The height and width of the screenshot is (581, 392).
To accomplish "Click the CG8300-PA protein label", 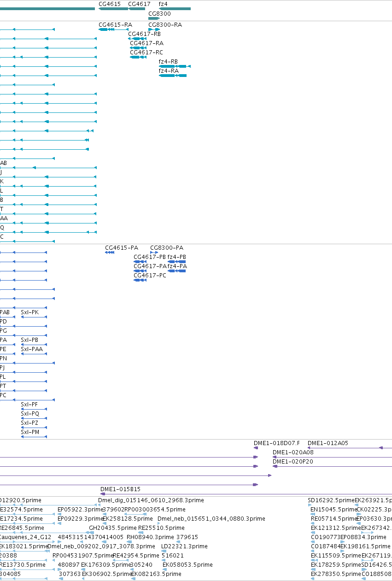I will pos(167,248).
